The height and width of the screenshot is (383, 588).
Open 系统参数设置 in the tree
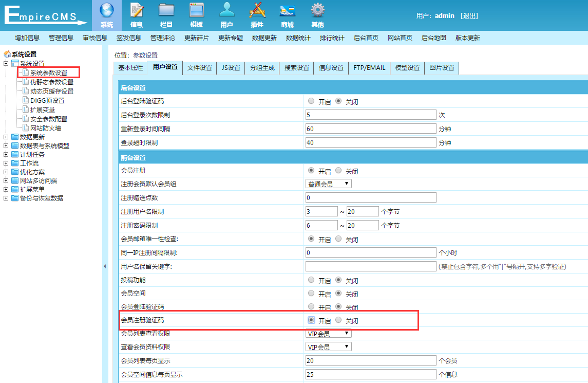(x=49, y=72)
